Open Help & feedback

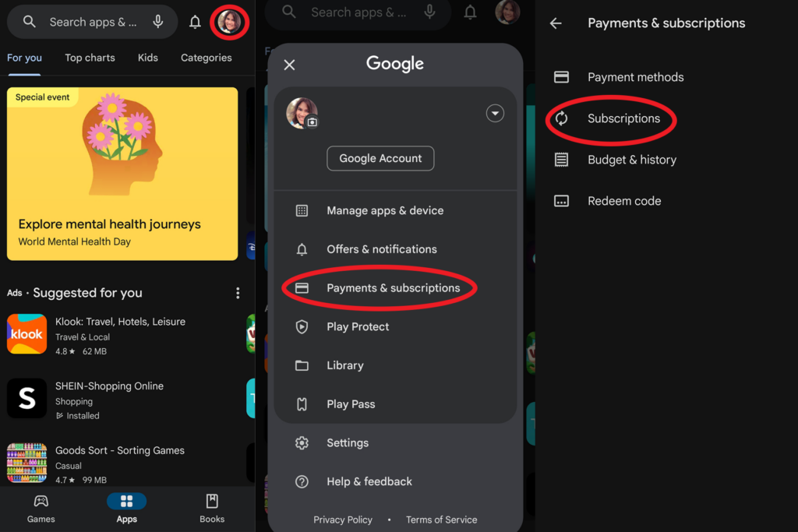click(369, 481)
